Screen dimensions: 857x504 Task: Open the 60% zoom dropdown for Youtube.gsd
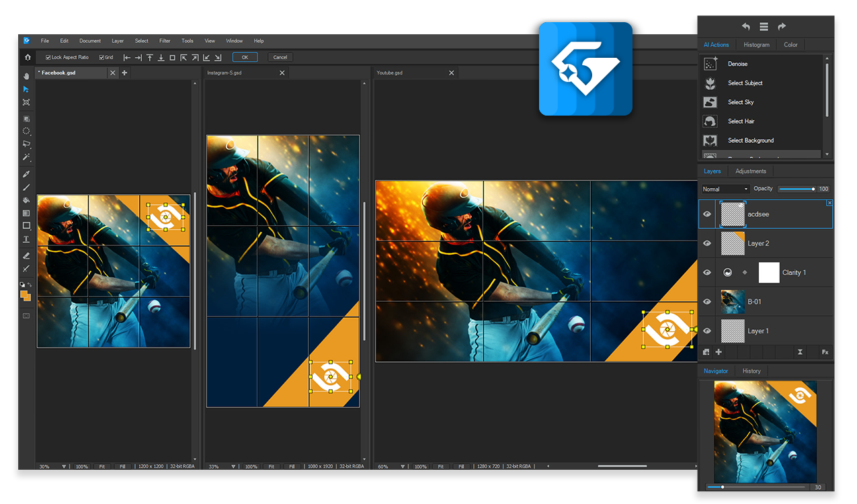403,466
